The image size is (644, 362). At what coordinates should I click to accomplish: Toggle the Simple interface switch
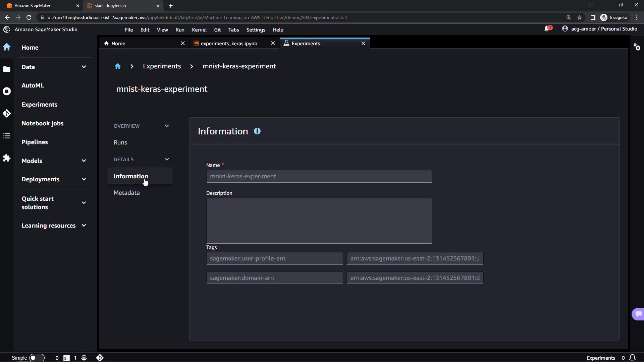coord(37,358)
